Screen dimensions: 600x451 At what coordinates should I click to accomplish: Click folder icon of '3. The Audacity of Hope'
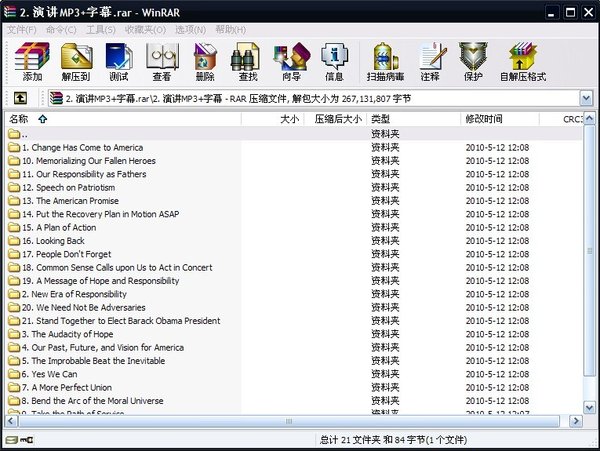point(14,334)
